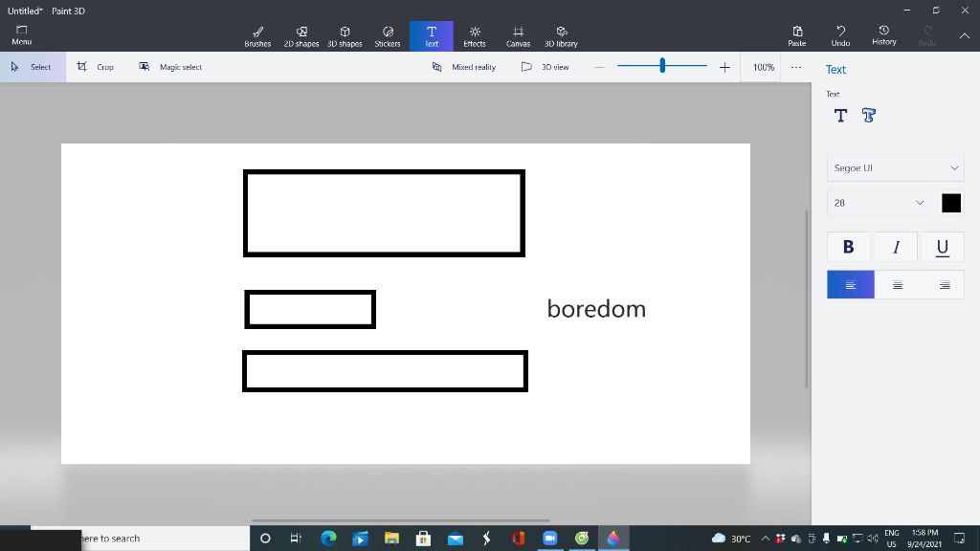Open the Segoe UI font dropdown
Image resolution: width=980 pixels, height=551 pixels.
tap(896, 168)
